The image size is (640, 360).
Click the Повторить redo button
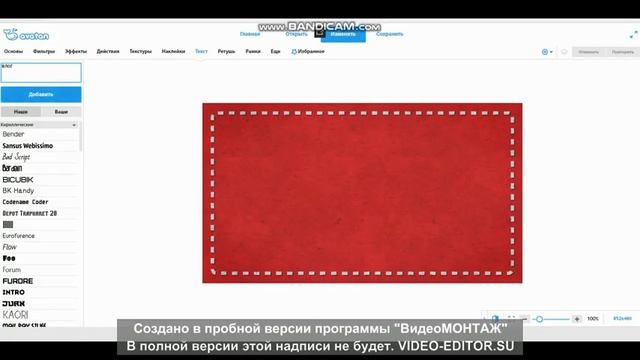(x=622, y=52)
